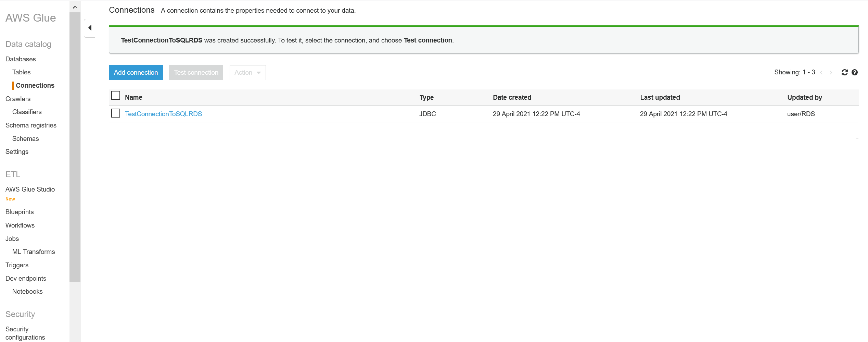Click the Add connection button
The height and width of the screenshot is (342, 868).
click(136, 73)
